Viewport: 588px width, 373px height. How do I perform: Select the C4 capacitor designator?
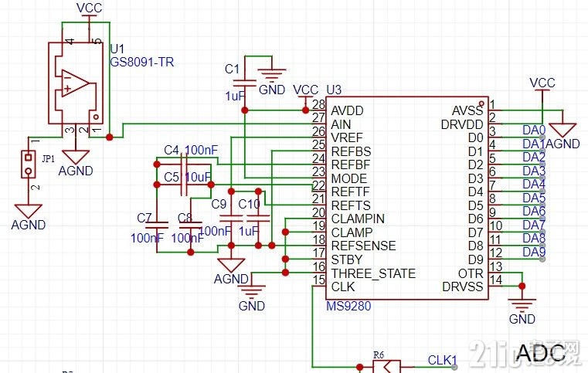click(x=172, y=151)
